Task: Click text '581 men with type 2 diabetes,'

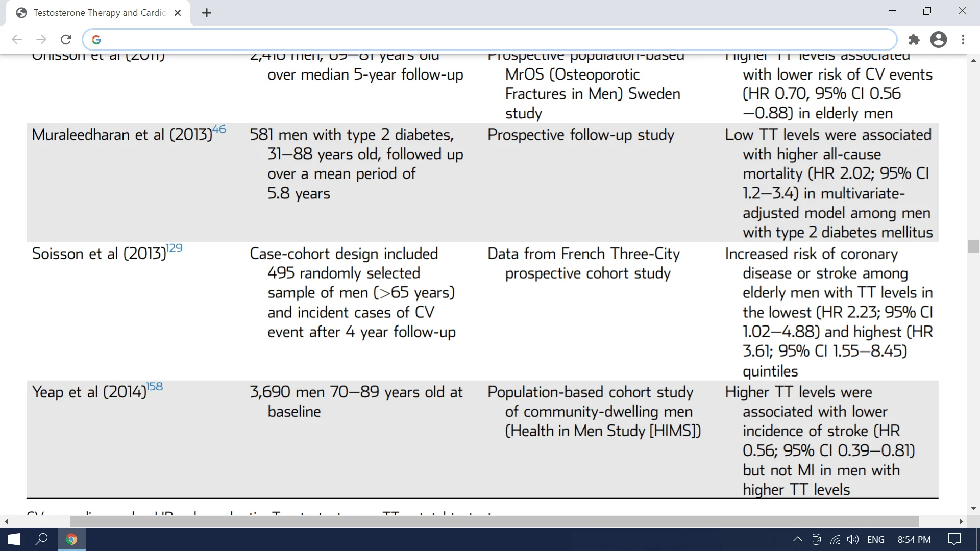Action: pos(352,135)
